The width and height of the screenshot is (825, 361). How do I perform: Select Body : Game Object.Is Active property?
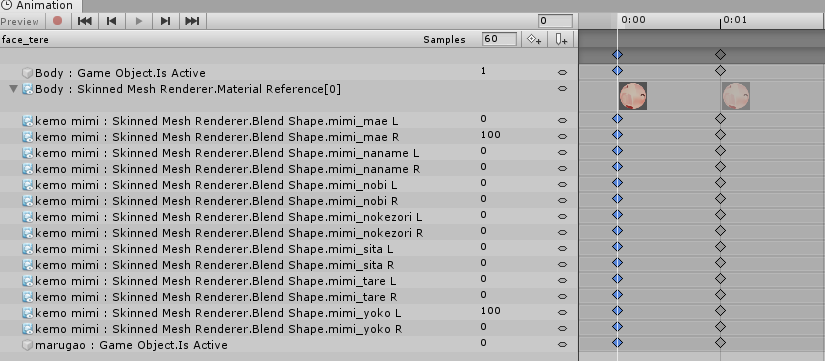click(120, 73)
